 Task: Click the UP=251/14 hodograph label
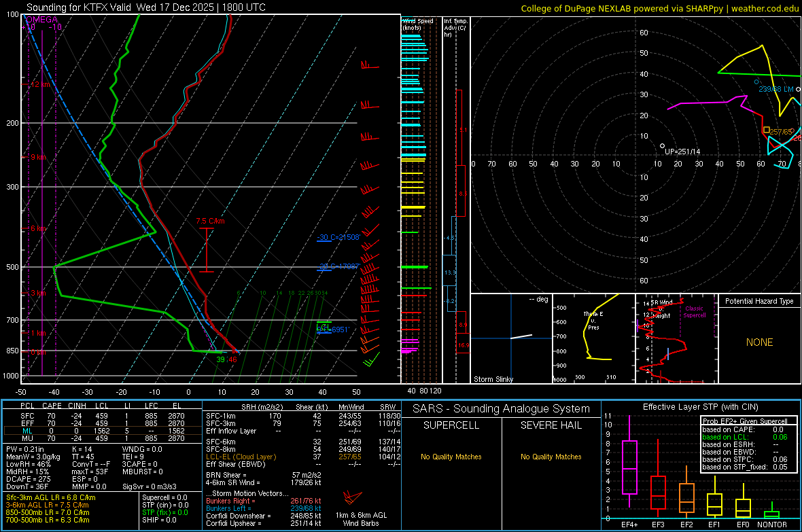pyautogui.click(x=682, y=152)
